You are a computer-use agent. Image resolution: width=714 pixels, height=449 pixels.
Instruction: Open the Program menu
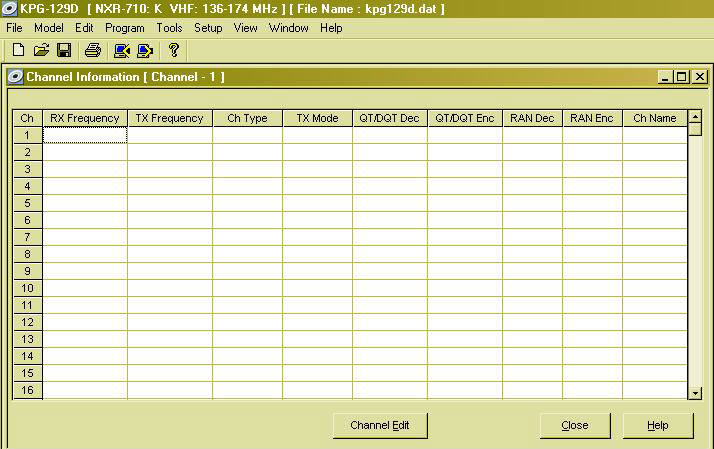(125, 28)
